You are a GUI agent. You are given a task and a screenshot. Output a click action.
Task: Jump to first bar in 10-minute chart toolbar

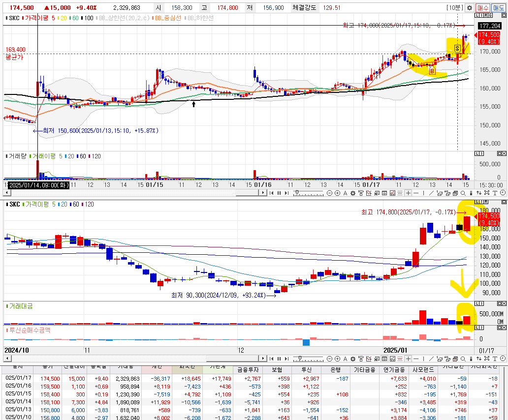(272, 193)
